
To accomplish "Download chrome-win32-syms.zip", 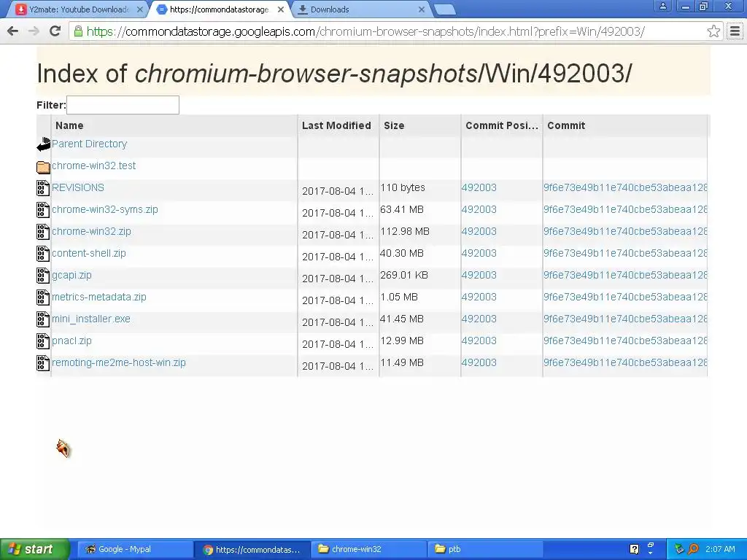I will pyautogui.click(x=104, y=209).
